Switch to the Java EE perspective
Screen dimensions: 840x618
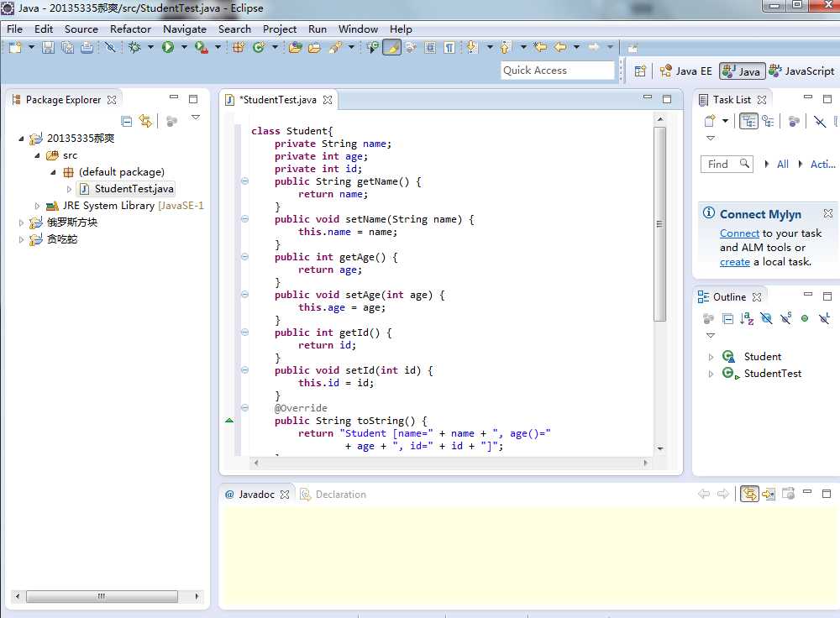click(686, 71)
